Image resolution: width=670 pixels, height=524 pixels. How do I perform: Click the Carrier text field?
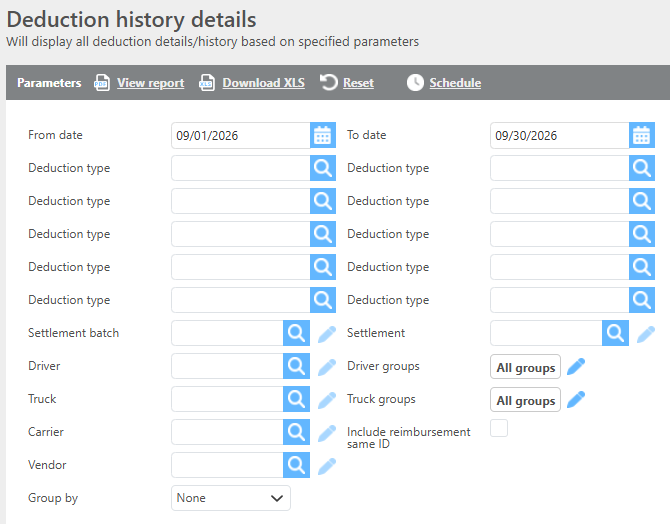227,432
